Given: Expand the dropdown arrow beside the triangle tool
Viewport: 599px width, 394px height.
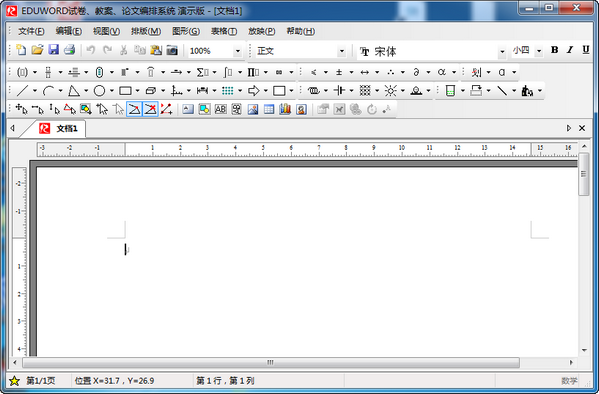Looking at the screenshot, I should 86,91.
